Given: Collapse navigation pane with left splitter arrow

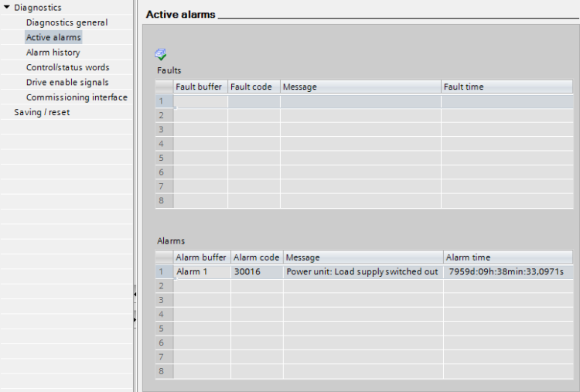Looking at the screenshot, I should pyautogui.click(x=135, y=295).
